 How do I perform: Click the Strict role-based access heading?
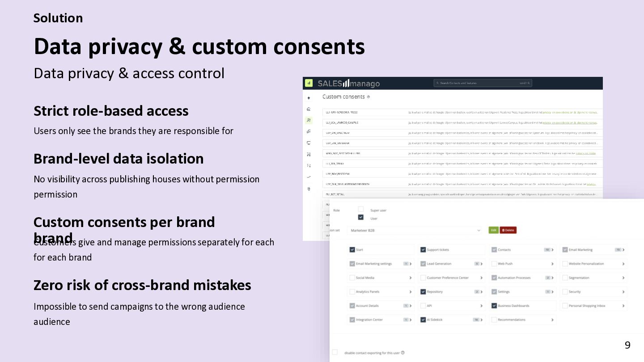pos(111,111)
